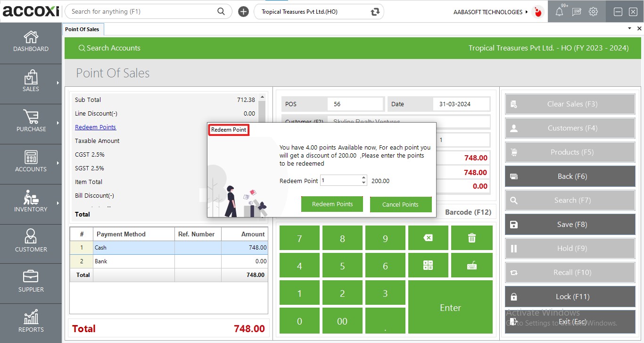644x343 pixels.
Task: Open the settings gear icon
Action: [593, 12]
